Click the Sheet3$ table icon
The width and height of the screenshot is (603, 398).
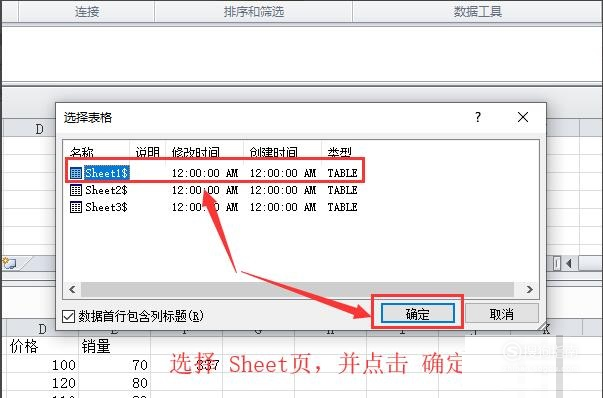[x=76, y=207]
